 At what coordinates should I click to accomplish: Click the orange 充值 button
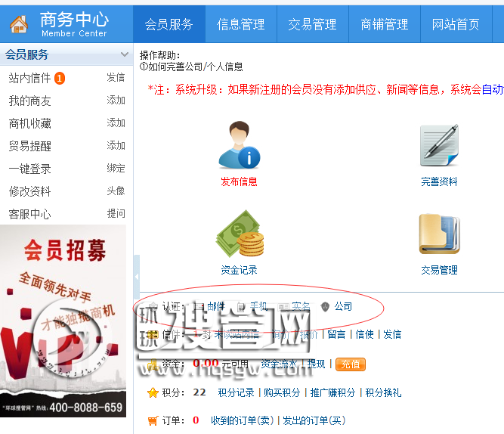(x=351, y=364)
